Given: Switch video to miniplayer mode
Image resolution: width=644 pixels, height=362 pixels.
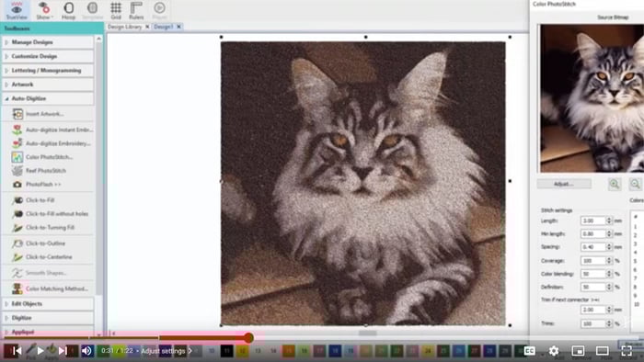Looking at the screenshot, I should [578, 351].
